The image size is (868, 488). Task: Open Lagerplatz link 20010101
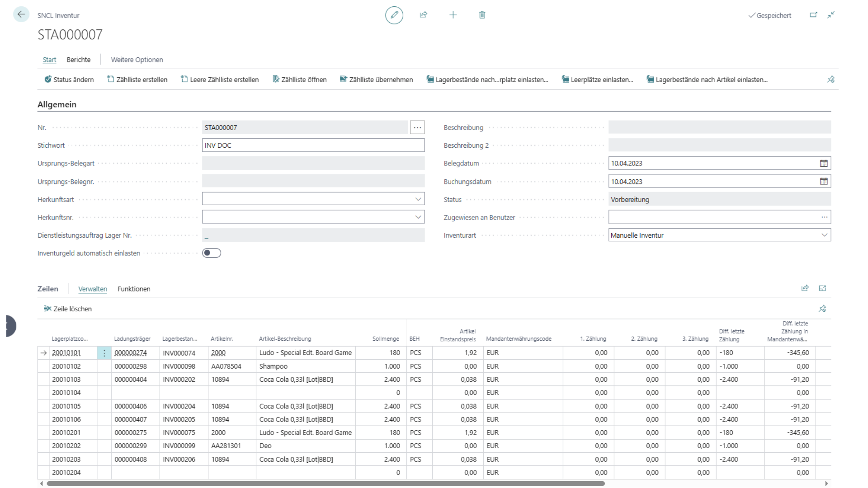pyautogui.click(x=66, y=353)
